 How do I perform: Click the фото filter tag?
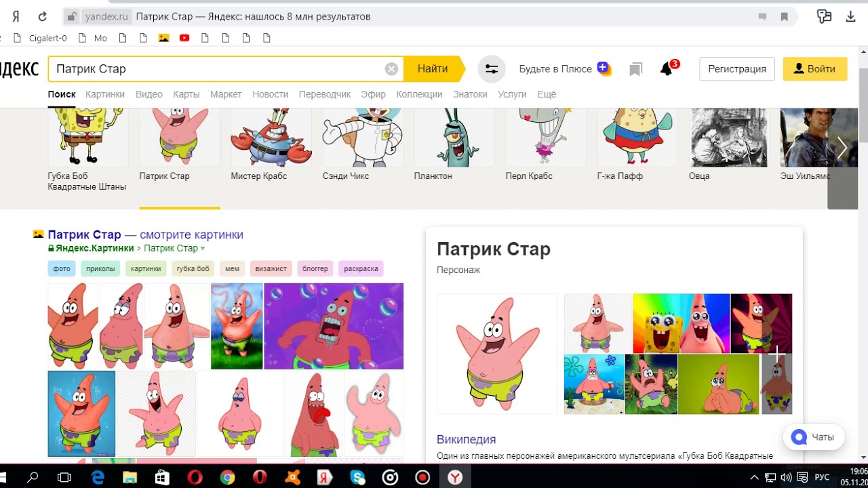[62, 268]
